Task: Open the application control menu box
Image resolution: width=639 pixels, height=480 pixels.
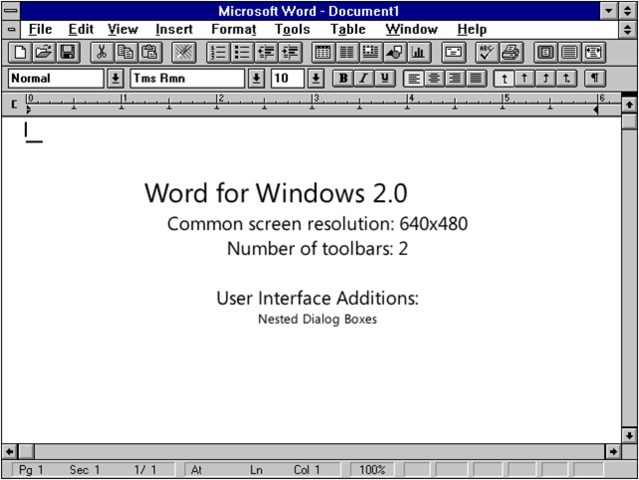Action: pos(11,11)
